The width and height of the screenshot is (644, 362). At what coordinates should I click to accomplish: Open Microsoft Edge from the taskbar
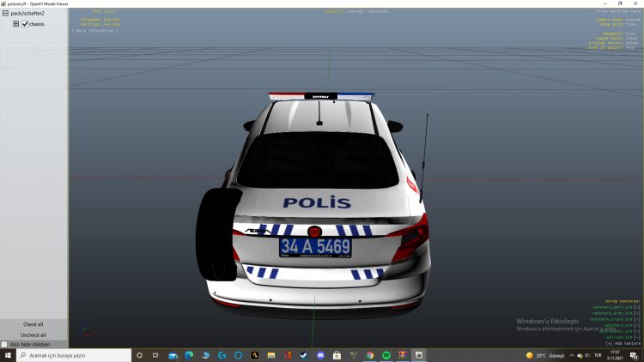189,355
